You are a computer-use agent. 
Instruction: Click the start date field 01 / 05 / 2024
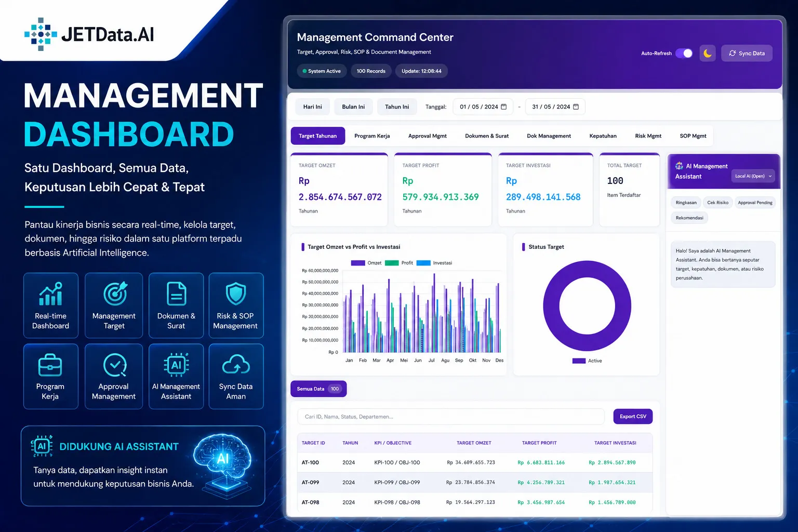(483, 107)
